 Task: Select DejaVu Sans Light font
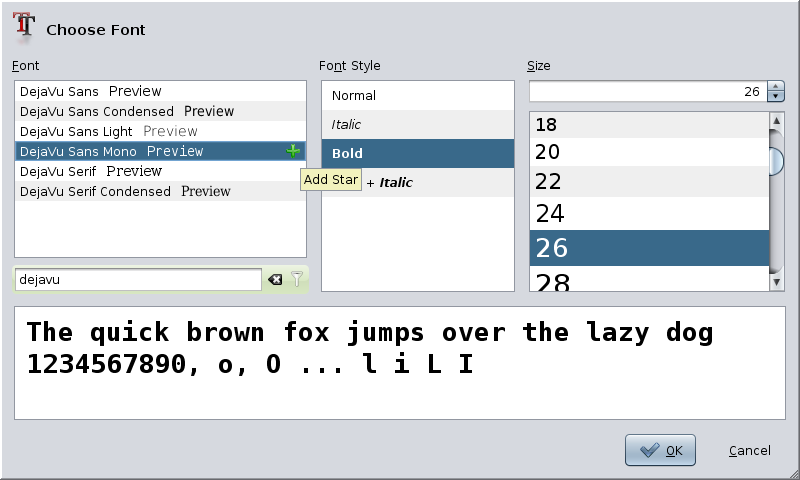pos(160,131)
